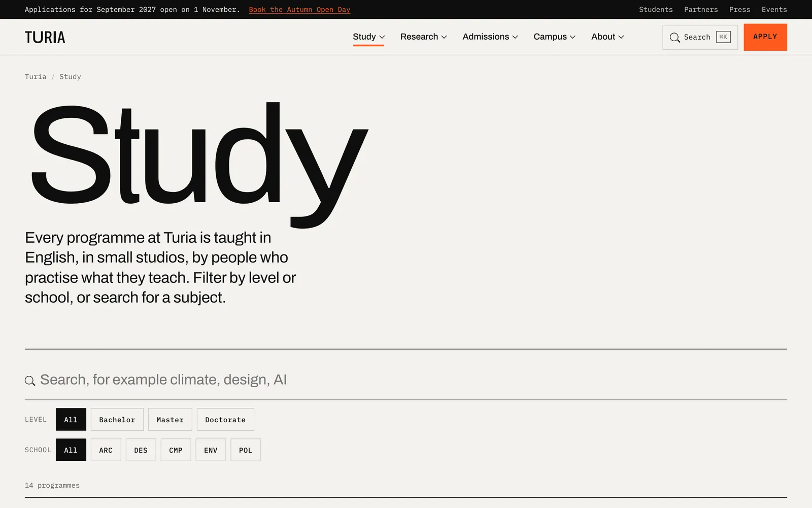Open the header Search box
This screenshot has width=812, height=508.
point(700,37)
